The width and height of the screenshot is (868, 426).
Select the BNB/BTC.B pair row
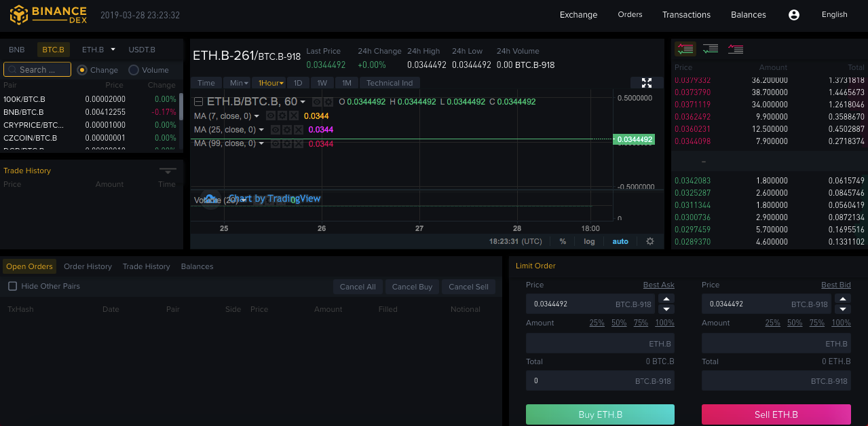coord(90,112)
